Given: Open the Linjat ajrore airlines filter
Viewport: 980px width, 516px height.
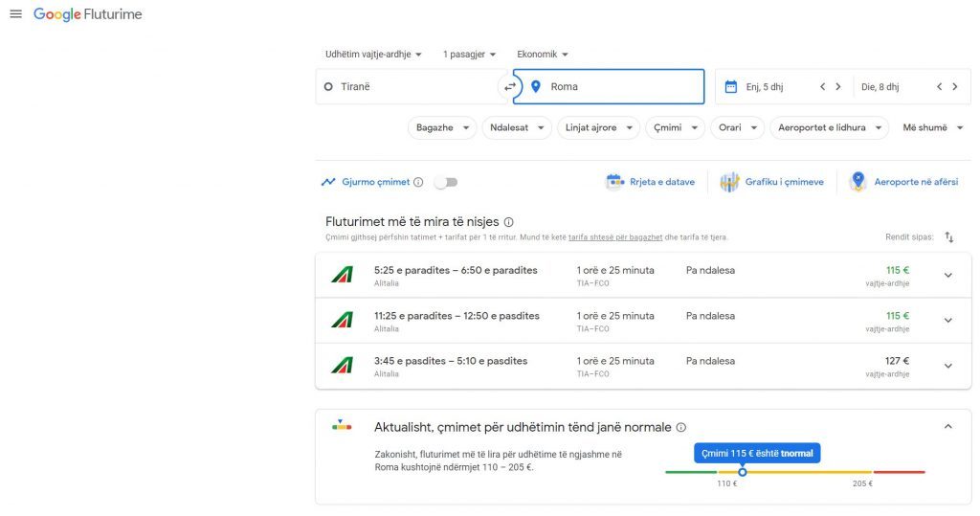Looking at the screenshot, I should (599, 127).
